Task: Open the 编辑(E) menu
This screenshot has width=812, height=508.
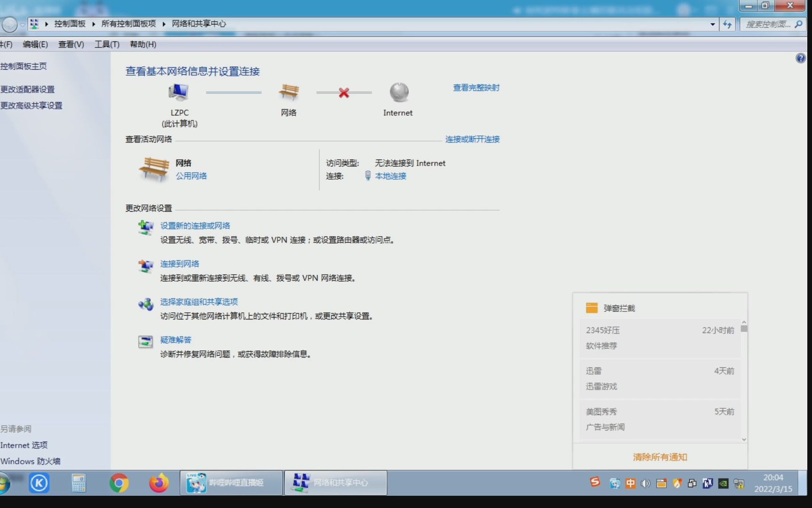Action: click(35, 44)
